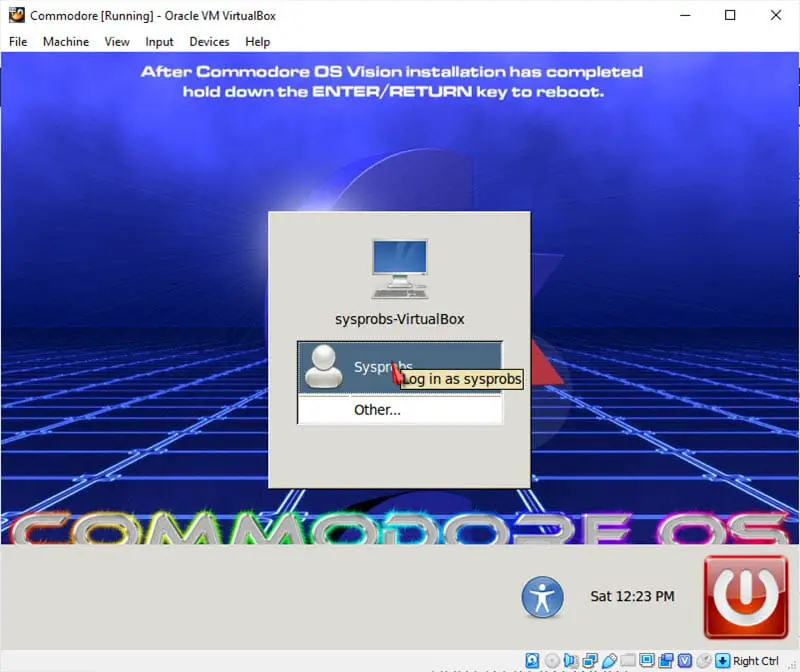800x672 pixels.
Task: Click the USB devices status icon
Action: (x=609, y=661)
